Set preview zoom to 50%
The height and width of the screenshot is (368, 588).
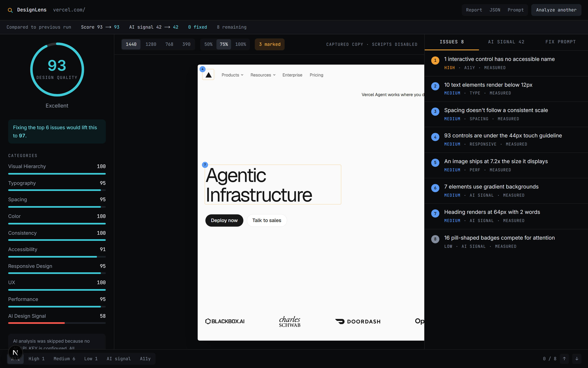tap(208, 44)
